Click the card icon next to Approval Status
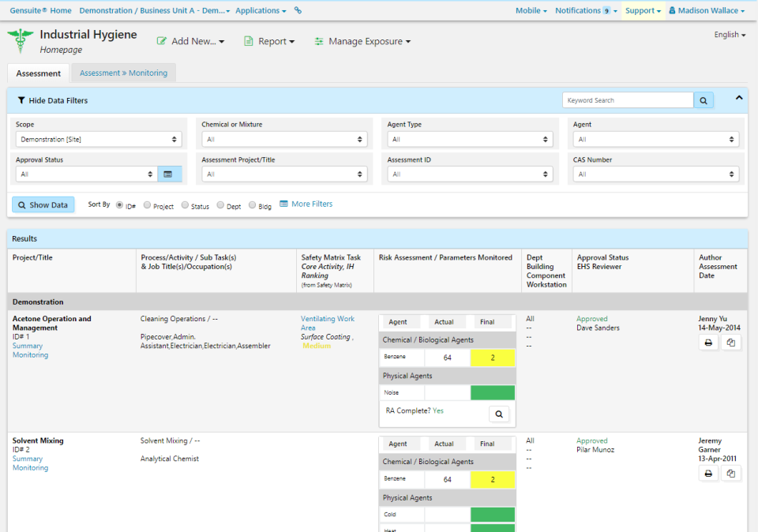758x532 pixels. coord(170,174)
